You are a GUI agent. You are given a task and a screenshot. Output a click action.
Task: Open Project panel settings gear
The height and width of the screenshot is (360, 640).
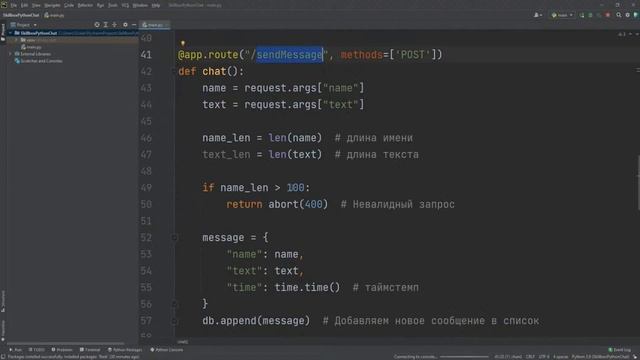pyautogui.click(x=125, y=25)
